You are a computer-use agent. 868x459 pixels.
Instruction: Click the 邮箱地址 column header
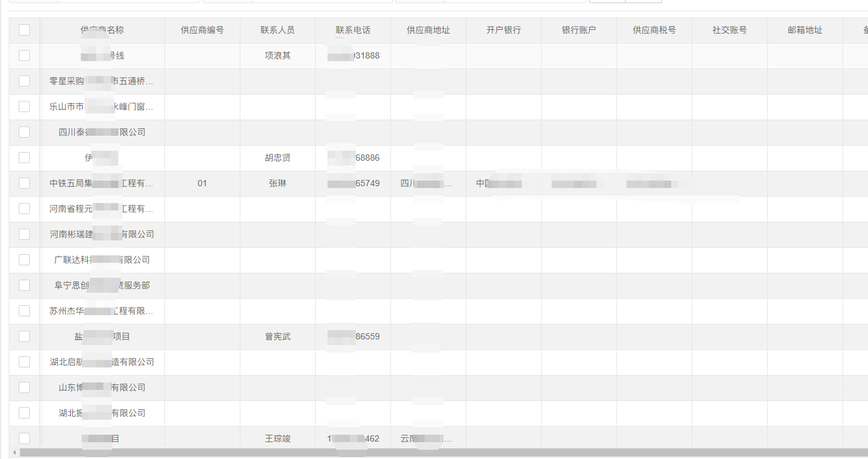coord(804,29)
